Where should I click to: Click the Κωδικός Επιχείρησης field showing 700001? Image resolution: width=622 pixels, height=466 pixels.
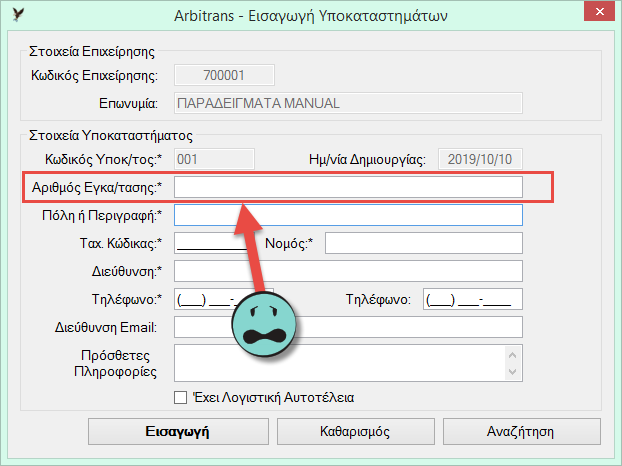tap(224, 75)
